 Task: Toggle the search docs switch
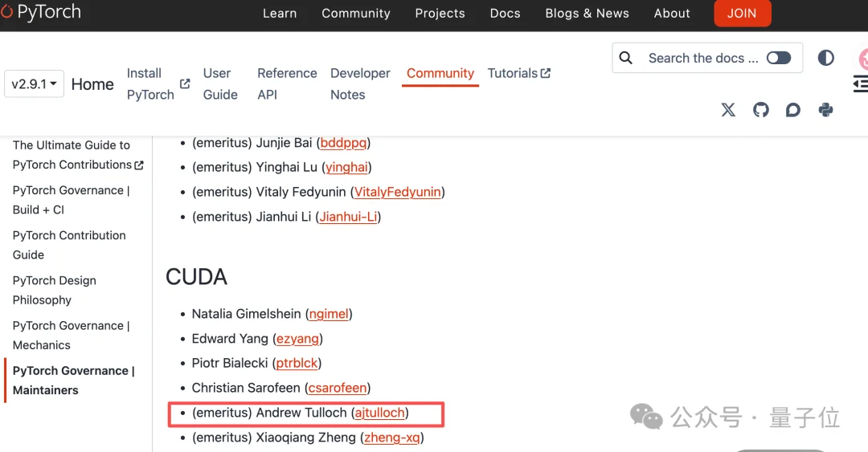click(778, 58)
